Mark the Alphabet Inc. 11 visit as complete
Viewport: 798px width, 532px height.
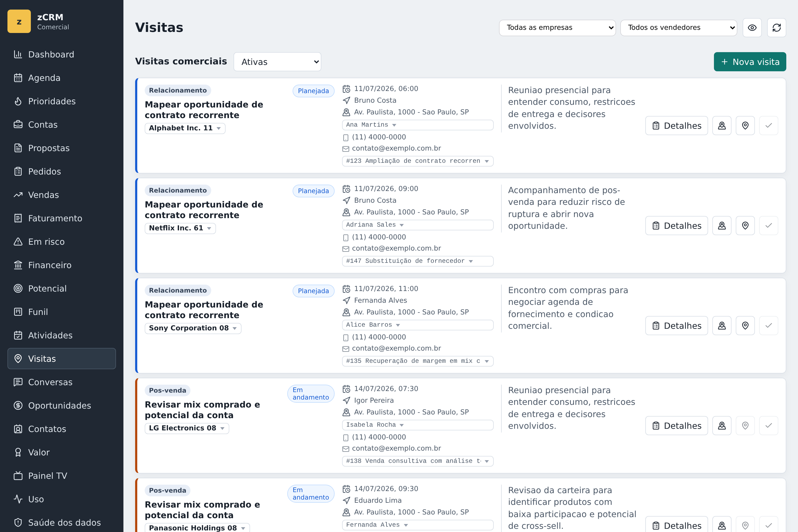tap(768, 126)
